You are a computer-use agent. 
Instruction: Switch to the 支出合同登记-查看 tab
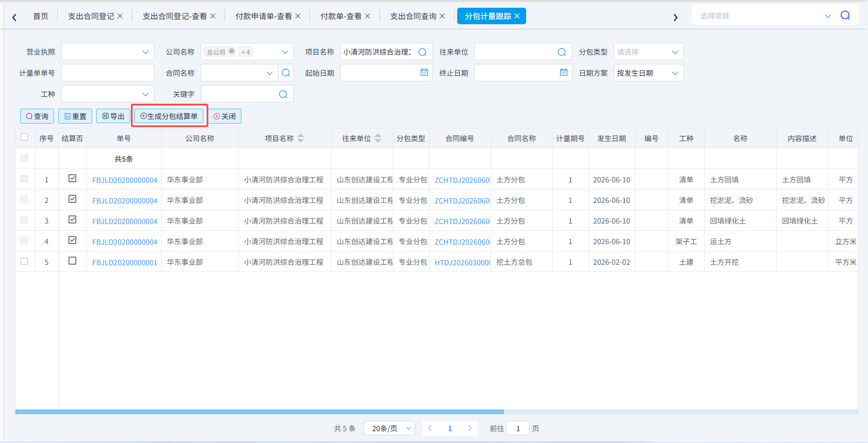click(x=175, y=16)
